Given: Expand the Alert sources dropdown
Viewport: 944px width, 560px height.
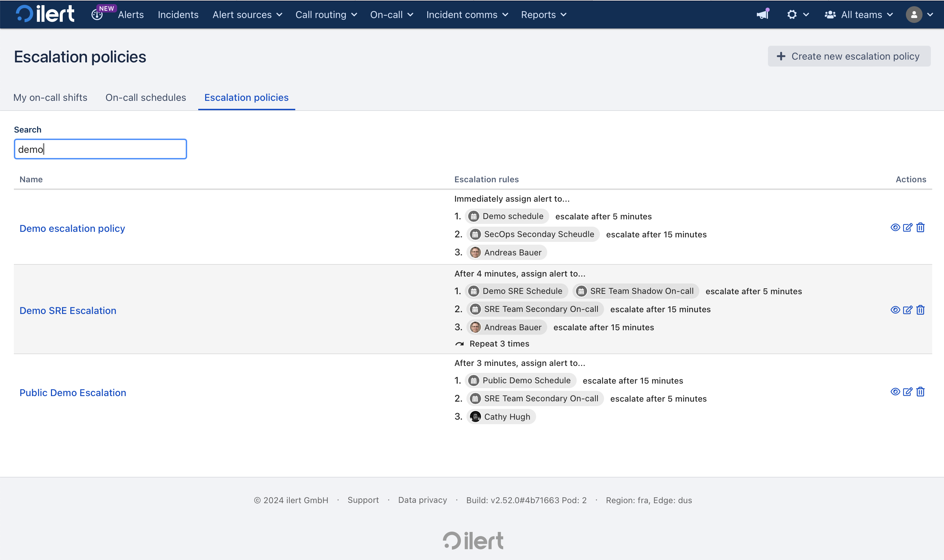Looking at the screenshot, I should 247,15.
